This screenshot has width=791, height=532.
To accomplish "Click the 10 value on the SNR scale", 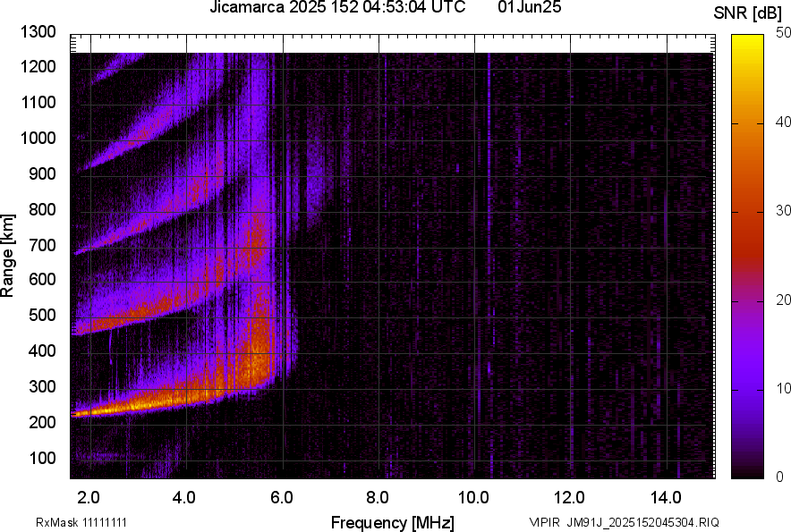I will click(x=783, y=388).
